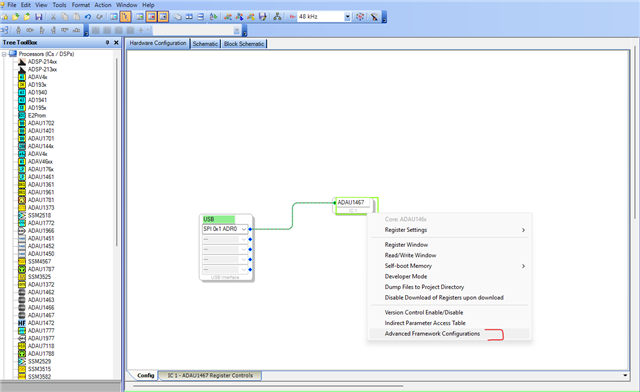Select ADAU1467 entry in the Tree ToolBox list
This screenshot has height=392, width=640.
click(41, 315)
